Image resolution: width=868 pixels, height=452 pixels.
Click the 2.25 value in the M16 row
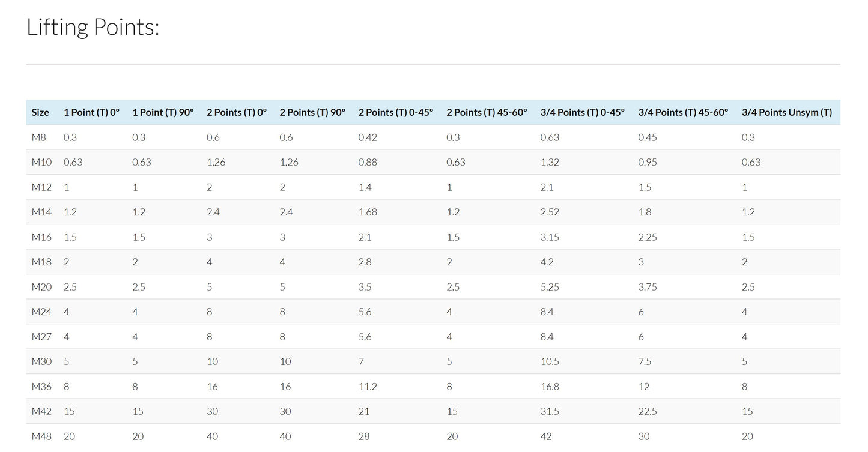[x=648, y=237]
